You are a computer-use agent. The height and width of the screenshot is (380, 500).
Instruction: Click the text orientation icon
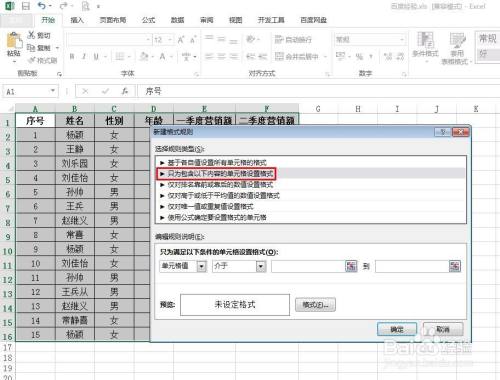tap(251, 39)
